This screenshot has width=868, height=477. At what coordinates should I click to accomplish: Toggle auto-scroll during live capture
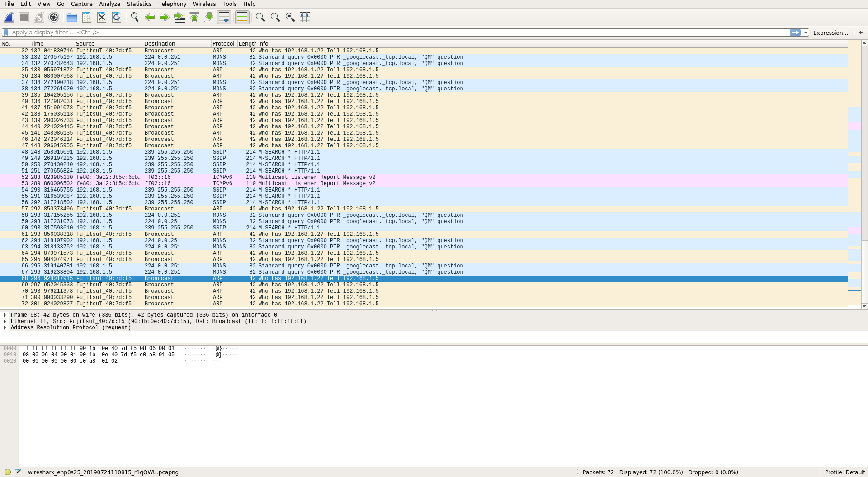click(224, 17)
